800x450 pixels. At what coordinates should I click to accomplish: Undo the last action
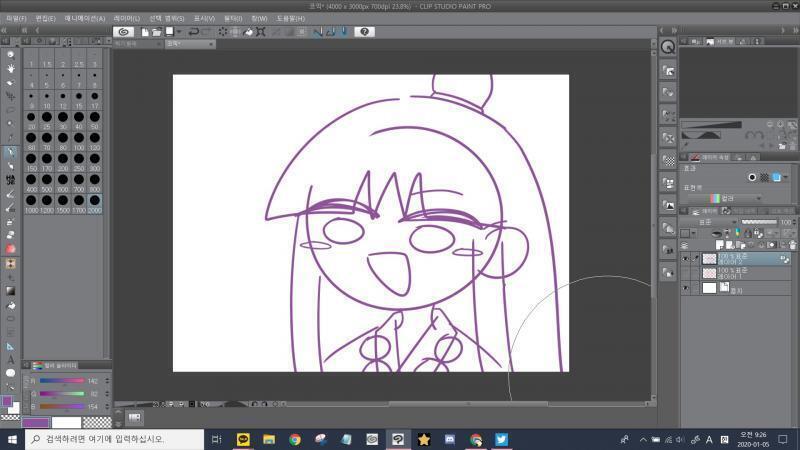[x=193, y=32]
